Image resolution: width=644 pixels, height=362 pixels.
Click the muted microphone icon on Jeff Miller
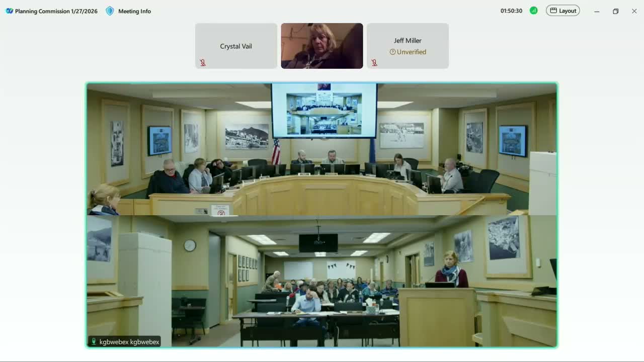point(374,63)
